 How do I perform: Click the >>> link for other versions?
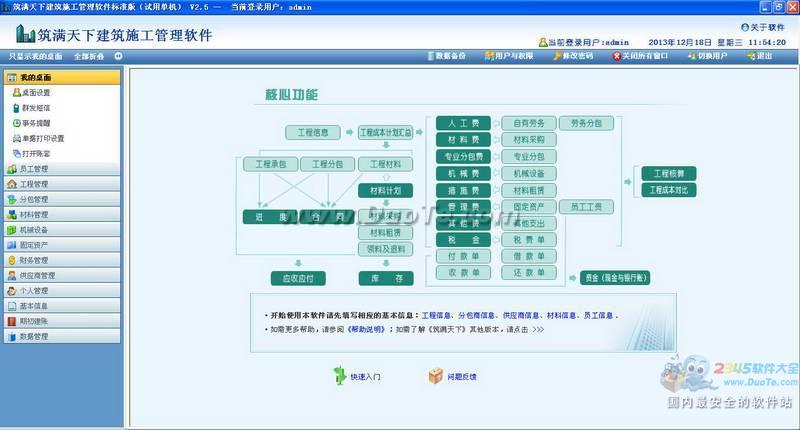[538, 330]
